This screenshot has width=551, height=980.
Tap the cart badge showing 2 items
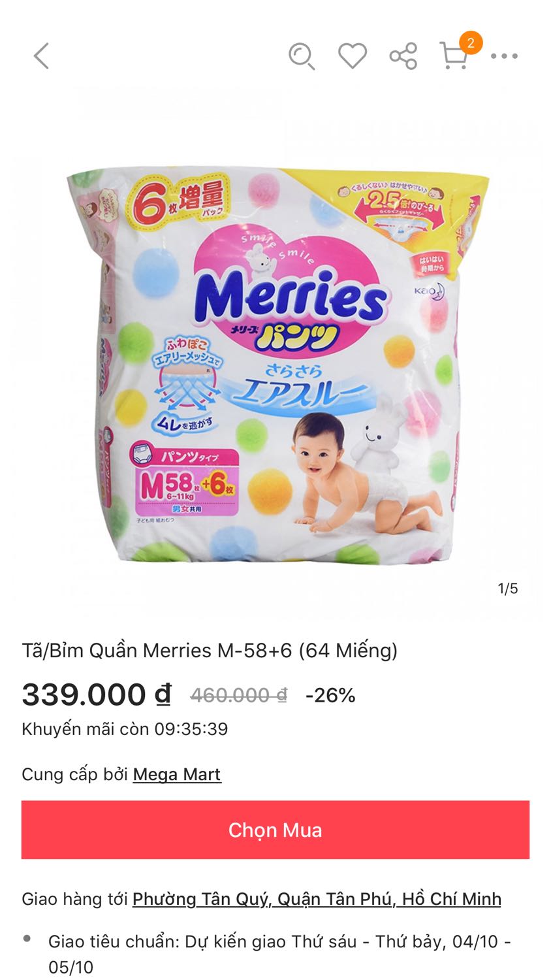pyautogui.click(x=471, y=43)
